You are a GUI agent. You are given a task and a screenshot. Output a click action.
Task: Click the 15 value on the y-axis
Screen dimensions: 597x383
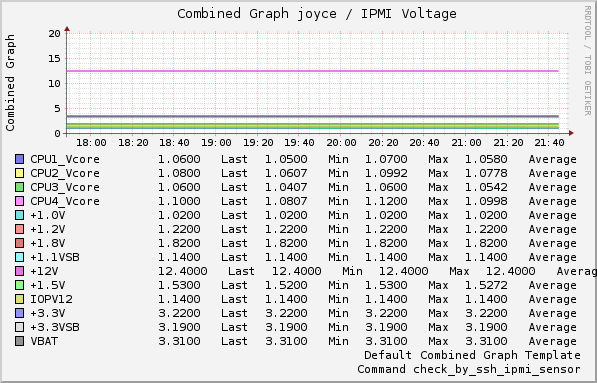pos(54,59)
